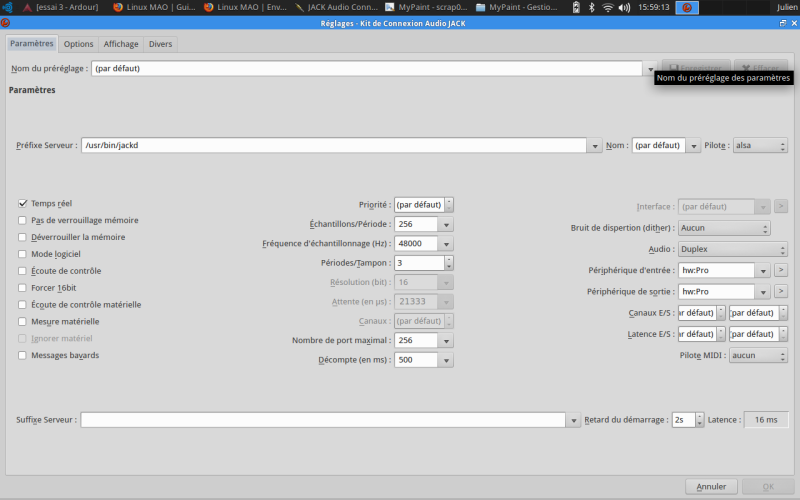Adjust the Périodes/Tampon spinner
Image resolution: width=800 pixels, height=500 pixels.
point(449,263)
